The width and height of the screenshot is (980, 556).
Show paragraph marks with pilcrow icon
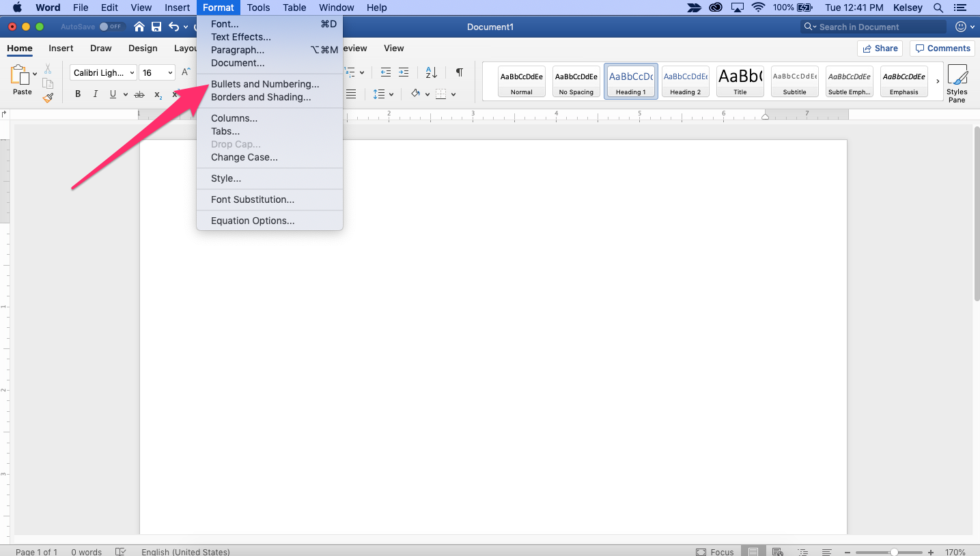[x=460, y=72]
